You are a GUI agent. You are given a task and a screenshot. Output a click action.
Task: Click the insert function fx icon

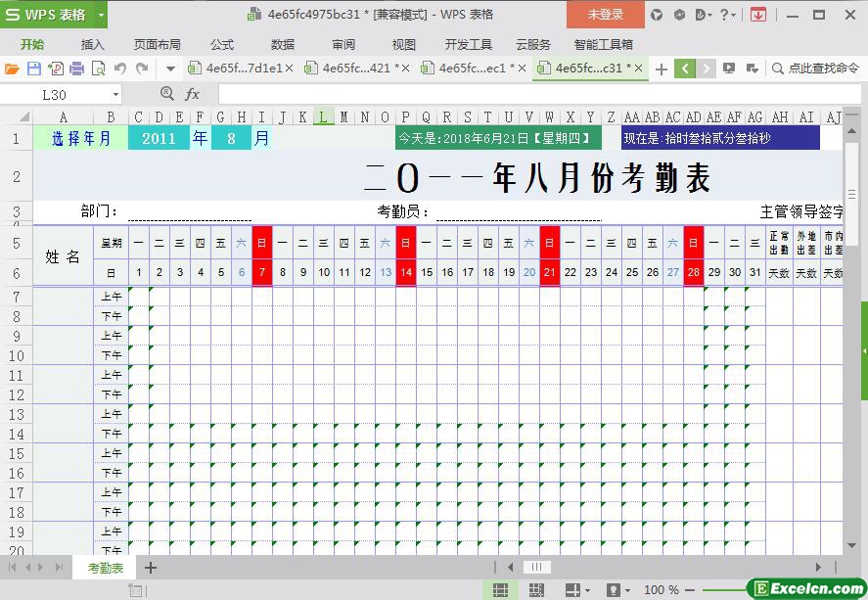(x=193, y=94)
